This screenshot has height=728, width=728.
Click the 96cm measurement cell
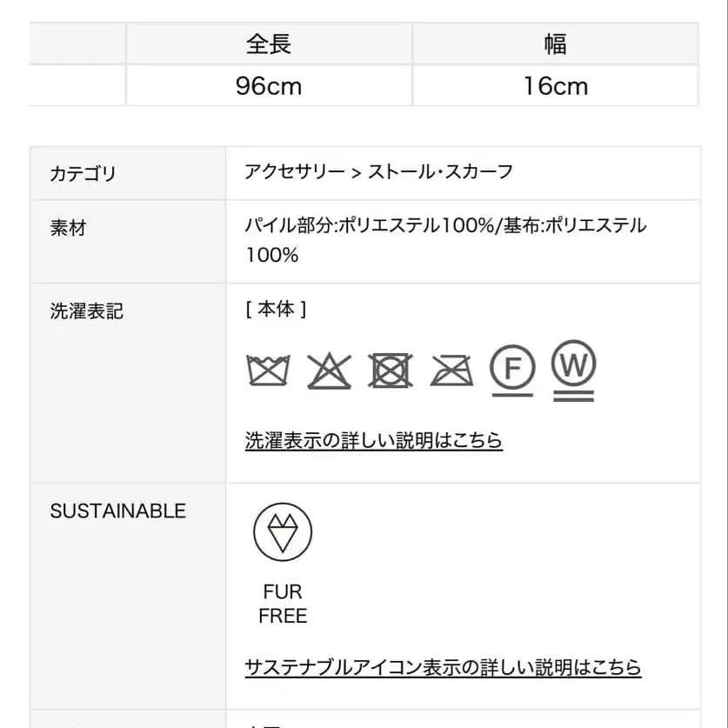[270, 85]
